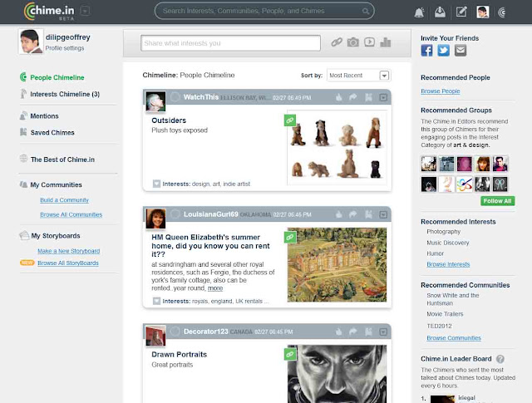
Task: Open the Sort by Most Recent dropdown
Action: [x=358, y=76]
